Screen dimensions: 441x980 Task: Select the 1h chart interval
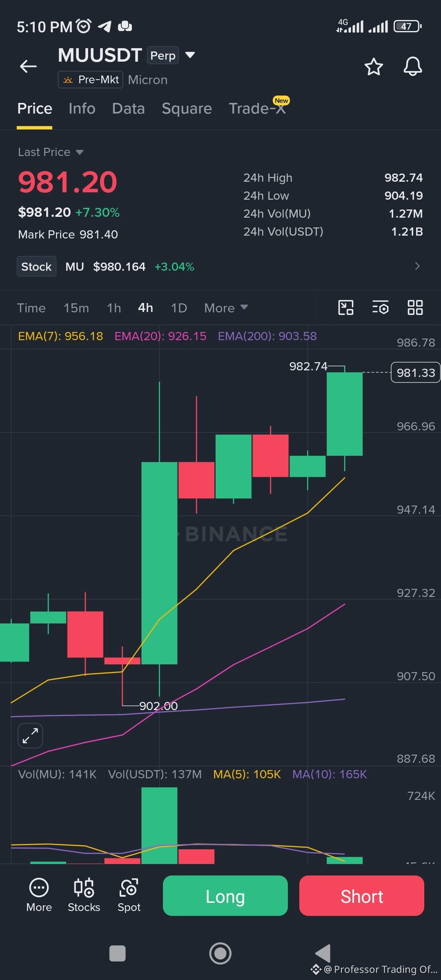click(114, 308)
